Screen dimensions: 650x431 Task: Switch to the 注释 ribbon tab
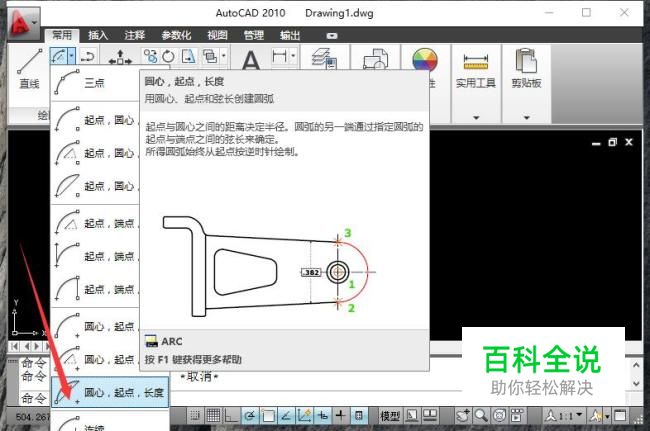pos(134,35)
